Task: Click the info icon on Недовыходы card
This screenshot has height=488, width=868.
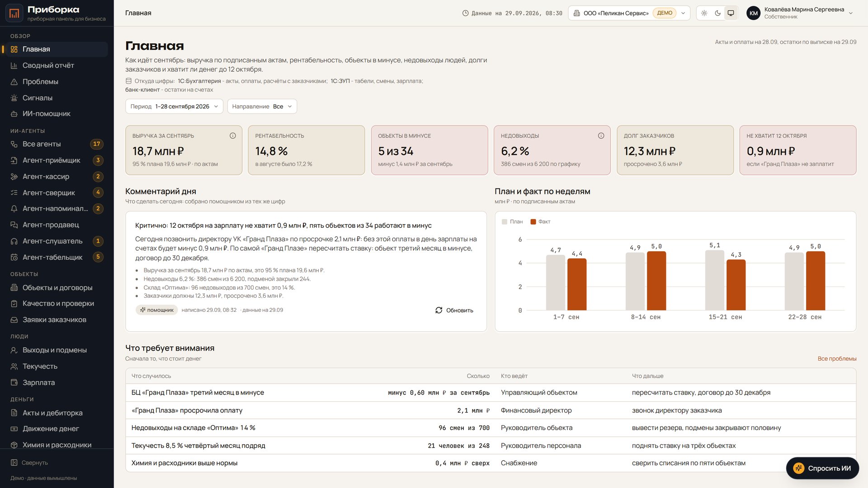Action: (601, 136)
